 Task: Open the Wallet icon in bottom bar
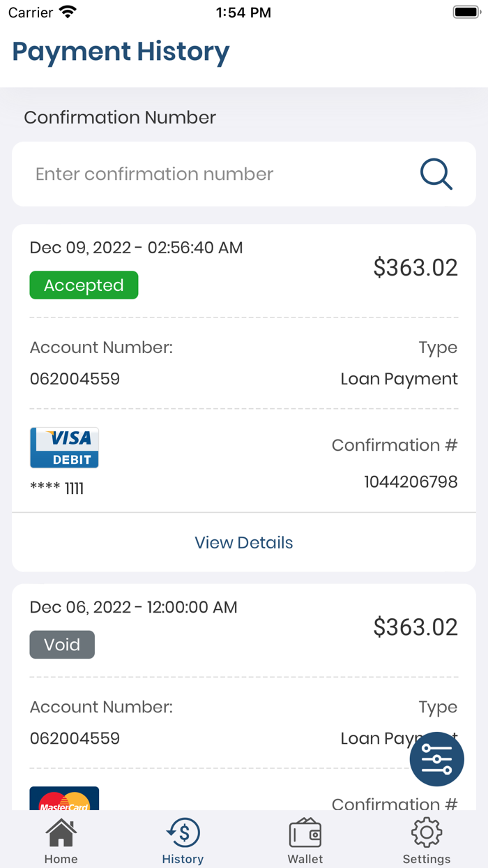coord(305,831)
